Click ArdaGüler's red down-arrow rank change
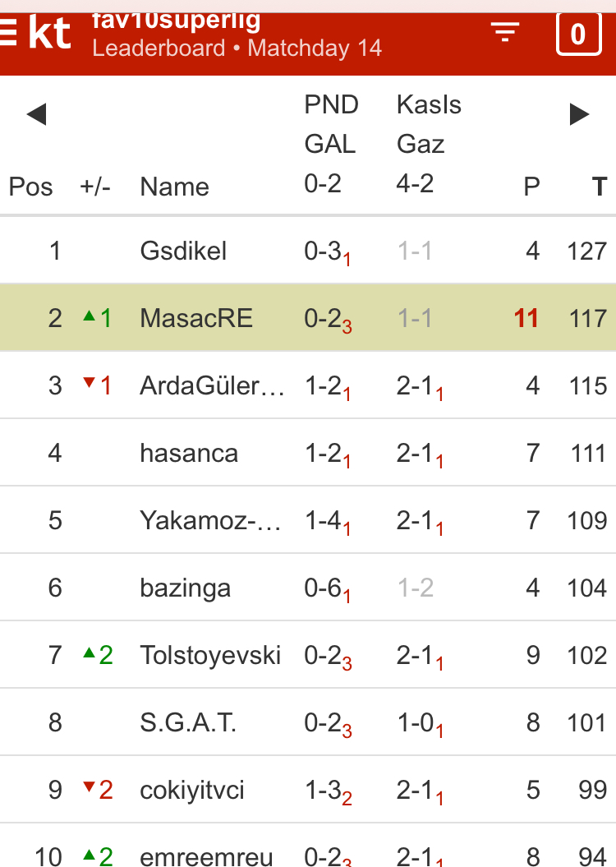 coord(97,385)
